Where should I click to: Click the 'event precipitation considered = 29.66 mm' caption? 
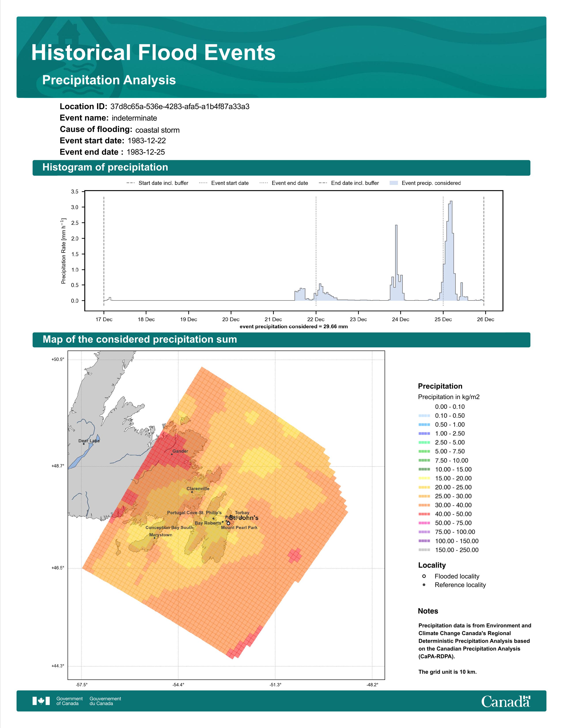(x=293, y=327)
